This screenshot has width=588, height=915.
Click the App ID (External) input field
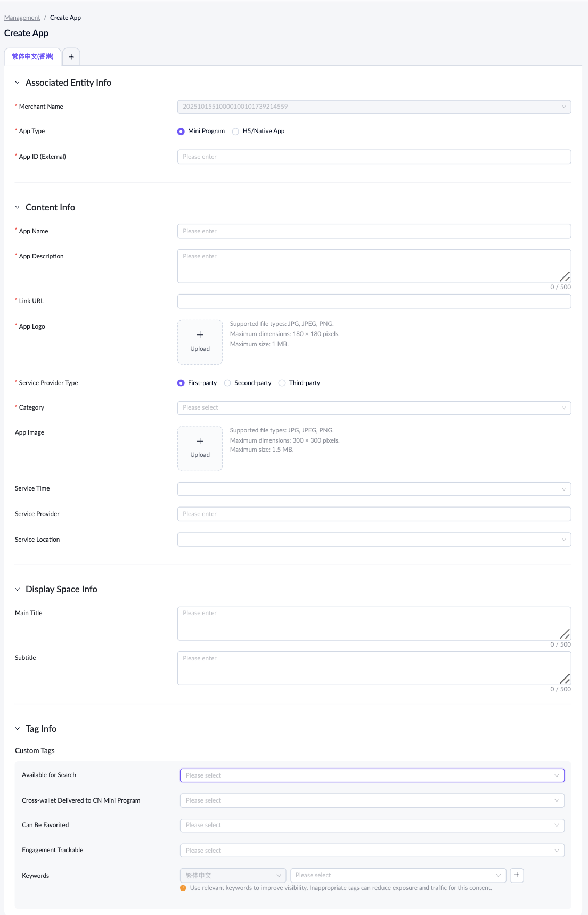pyautogui.click(x=373, y=157)
